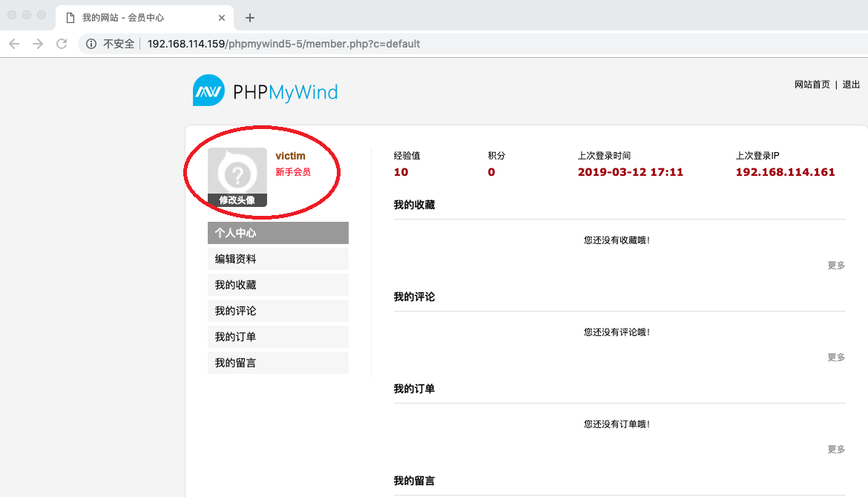Go to 网站首页 link

812,85
